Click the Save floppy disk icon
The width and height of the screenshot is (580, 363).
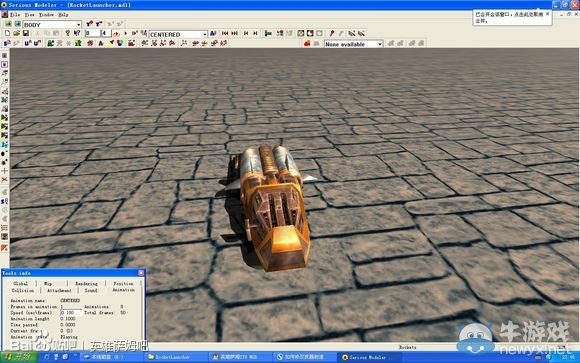point(26,34)
